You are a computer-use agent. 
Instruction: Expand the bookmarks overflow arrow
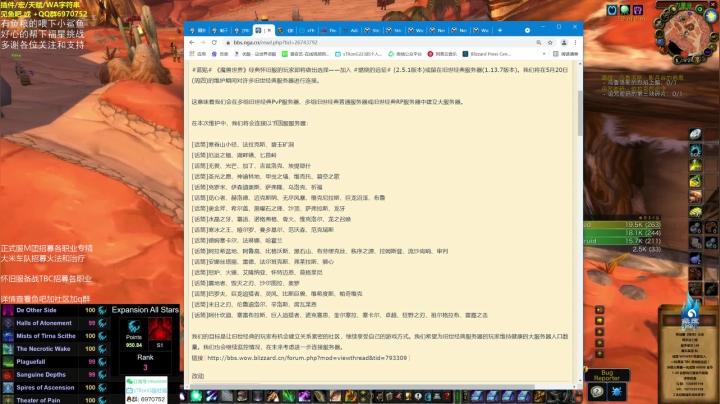pos(544,54)
